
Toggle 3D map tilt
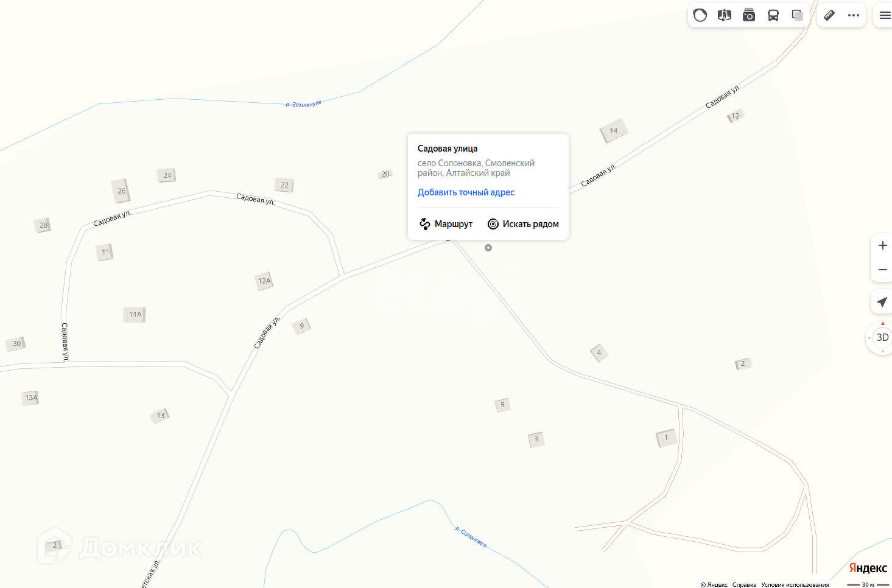click(x=882, y=337)
